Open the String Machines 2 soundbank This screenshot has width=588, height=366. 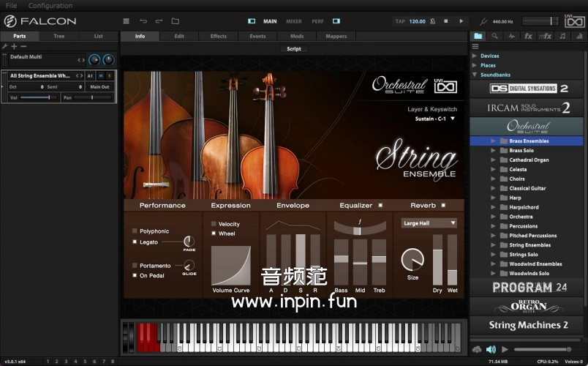pyautogui.click(x=529, y=325)
